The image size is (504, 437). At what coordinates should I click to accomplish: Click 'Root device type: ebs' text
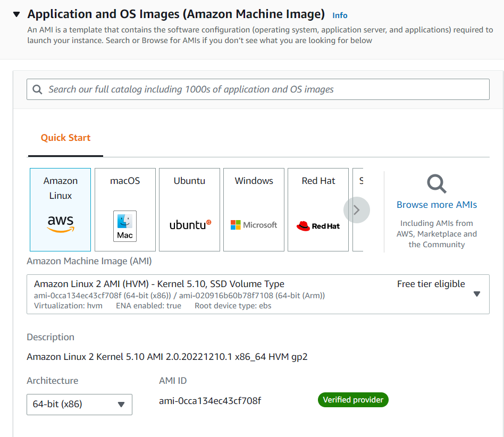point(233,306)
